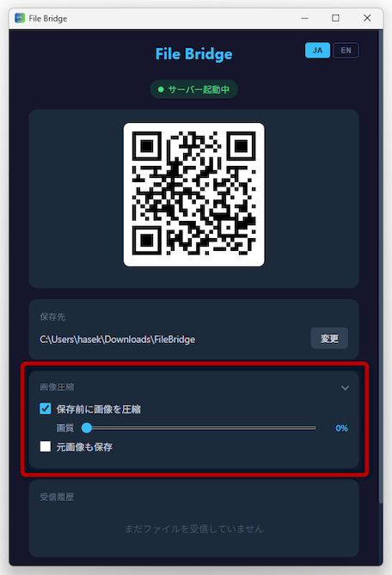
Task: Click the green server status dot
Action: click(x=161, y=89)
